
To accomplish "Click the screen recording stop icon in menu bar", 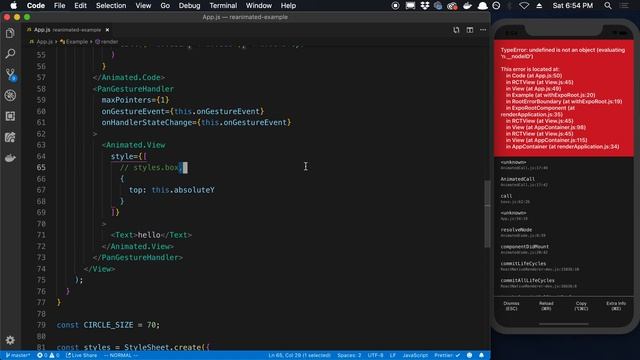I will pos(395,6).
